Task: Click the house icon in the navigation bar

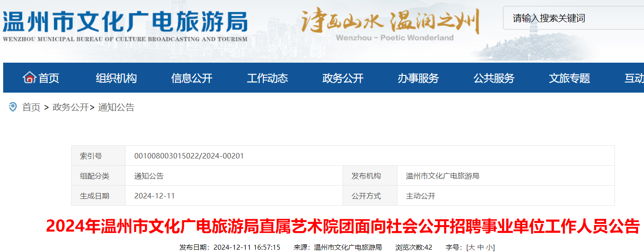Action: 29,78
